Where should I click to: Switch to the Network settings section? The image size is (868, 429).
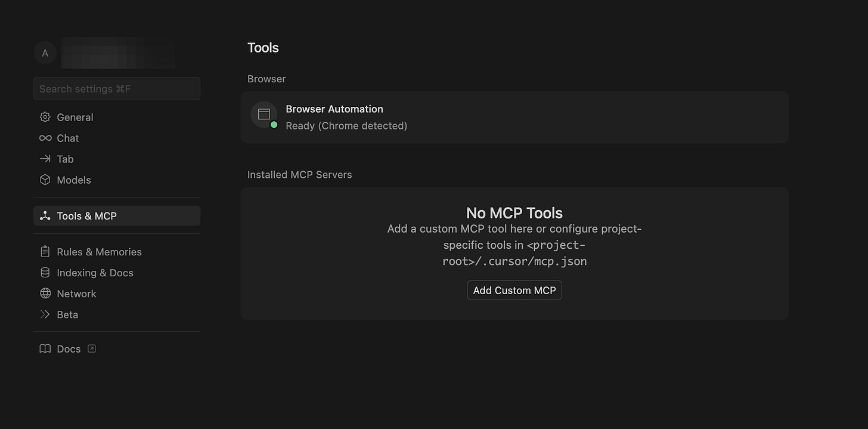pos(76,293)
